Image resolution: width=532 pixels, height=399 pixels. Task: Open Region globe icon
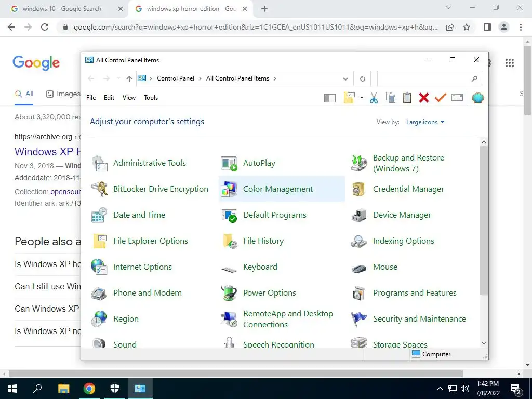pyautogui.click(x=99, y=319)
